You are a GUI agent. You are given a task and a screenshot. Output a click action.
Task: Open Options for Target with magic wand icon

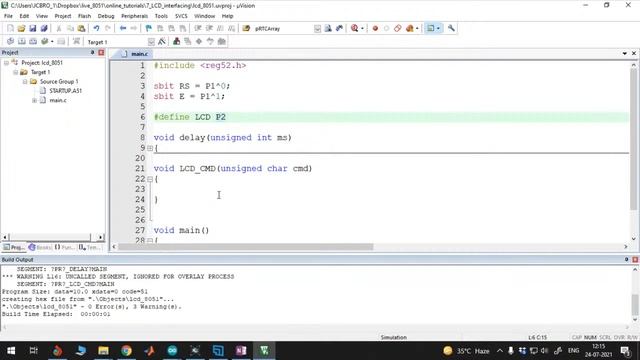pyautogui.click(x=162, y=41)
